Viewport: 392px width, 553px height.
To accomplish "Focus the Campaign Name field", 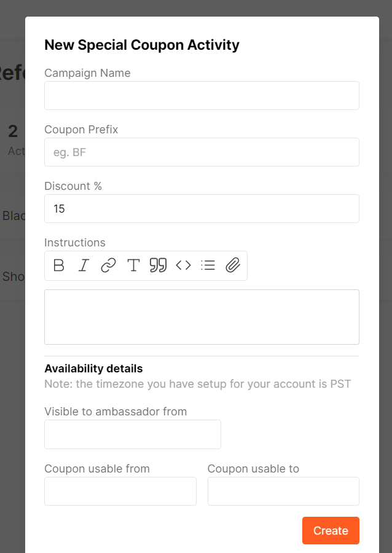I will tap(202, 96).
